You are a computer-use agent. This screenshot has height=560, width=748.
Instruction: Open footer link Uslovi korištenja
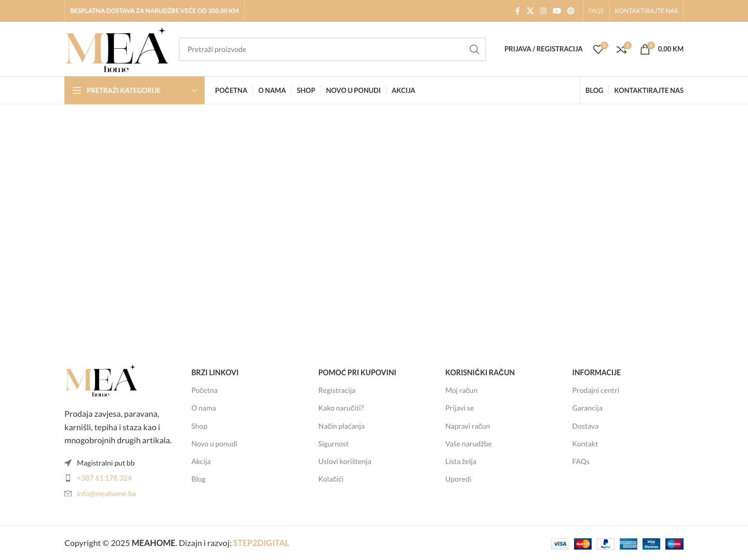pos(345,461)
